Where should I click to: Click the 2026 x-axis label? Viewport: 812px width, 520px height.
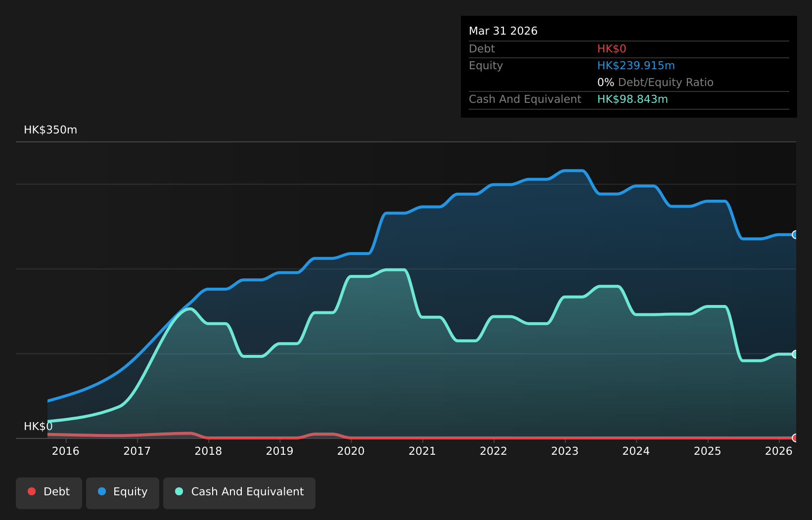tap(779, 451)
